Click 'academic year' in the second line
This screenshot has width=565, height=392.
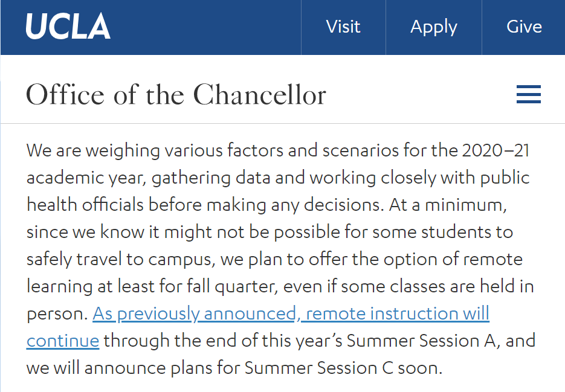coord(86,178)
